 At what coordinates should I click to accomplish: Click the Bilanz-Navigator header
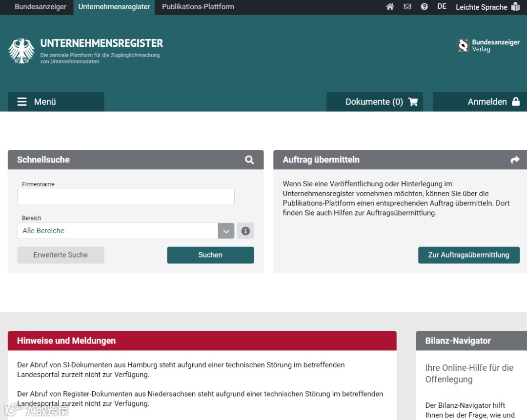(471, 340)
